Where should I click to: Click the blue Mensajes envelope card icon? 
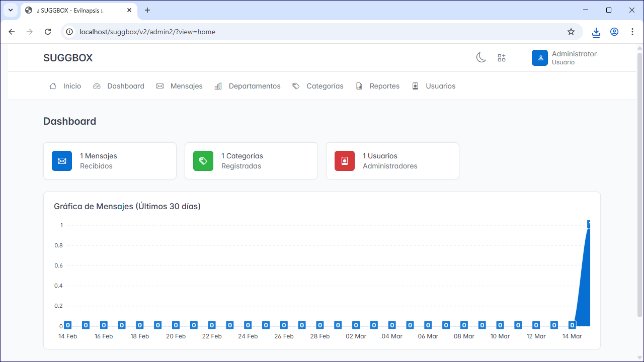[x=62, y=161]
